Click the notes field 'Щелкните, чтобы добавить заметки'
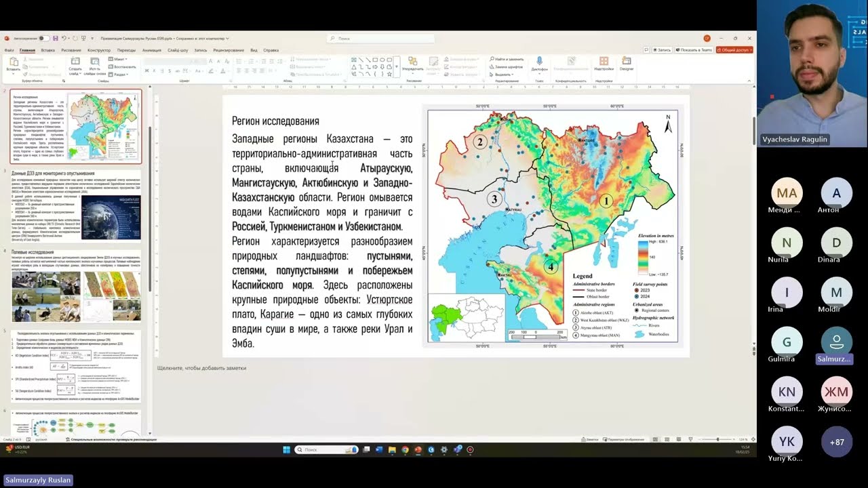This screenshot has width=868, height=488. (201, 368)
